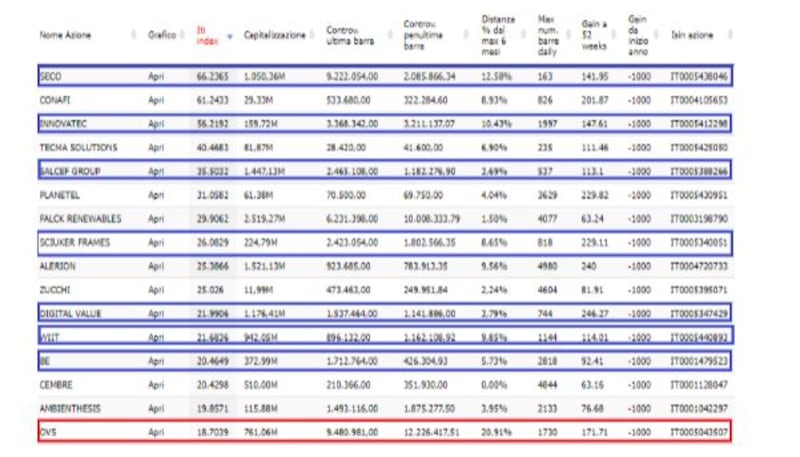Screen dimensions: 800x457
Task: Click capitalization value 2.519,27M
Action: [264, 219]
